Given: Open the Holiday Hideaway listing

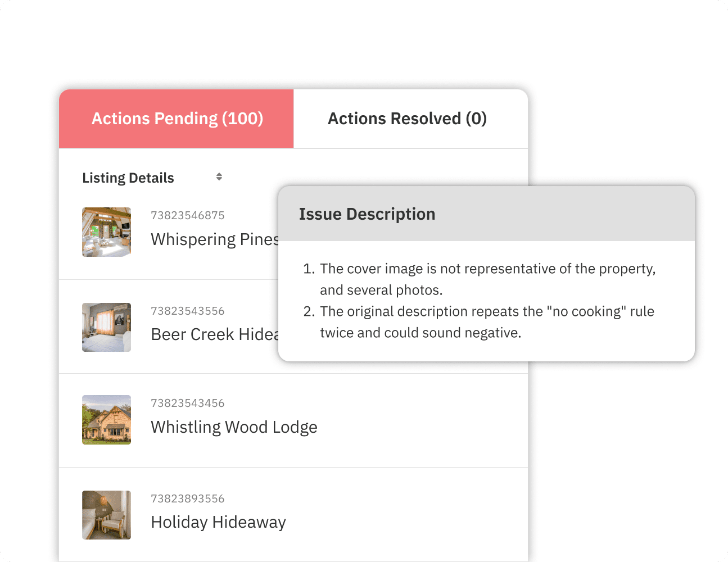Looking at the screenshot, I should pos(218,522).
